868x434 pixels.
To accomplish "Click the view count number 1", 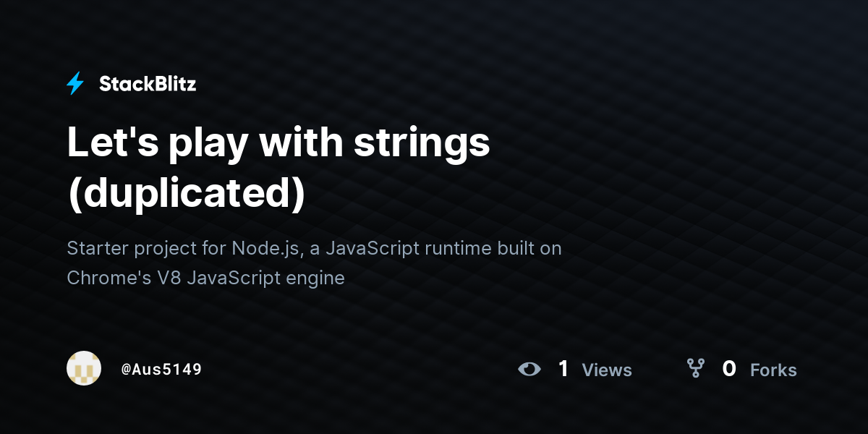I will point(563,369).
